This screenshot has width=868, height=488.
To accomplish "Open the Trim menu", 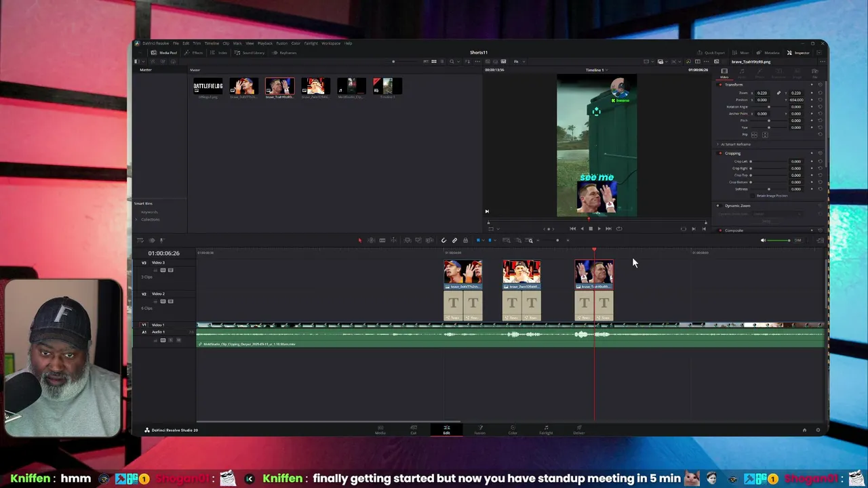I will (x=197, y=43).
